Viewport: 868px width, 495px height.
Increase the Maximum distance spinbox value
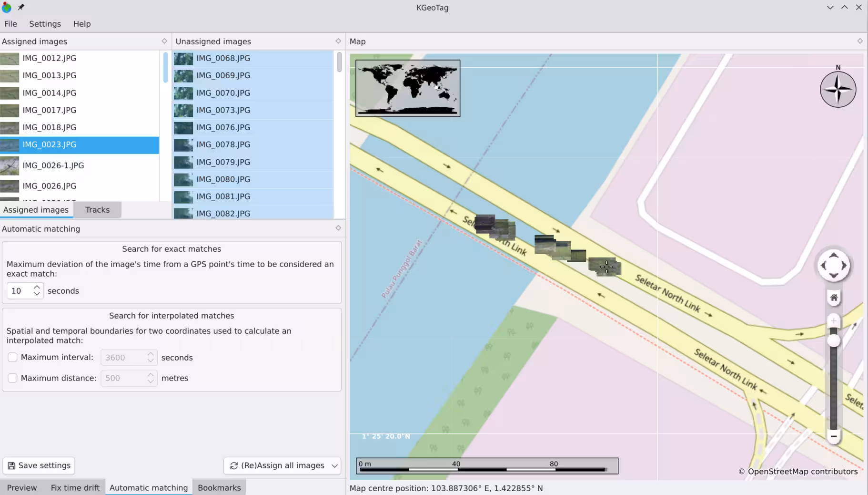pos(151,375)
